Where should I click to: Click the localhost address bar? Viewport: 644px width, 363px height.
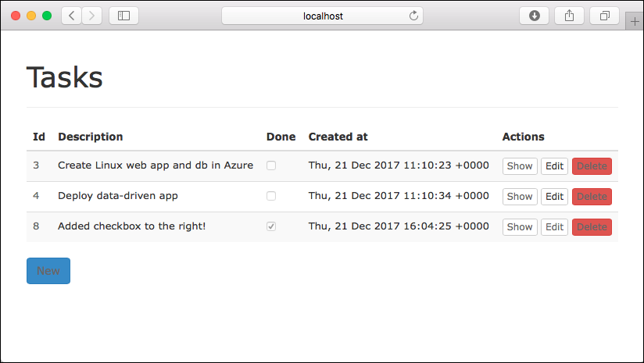[x=322, y=16]
